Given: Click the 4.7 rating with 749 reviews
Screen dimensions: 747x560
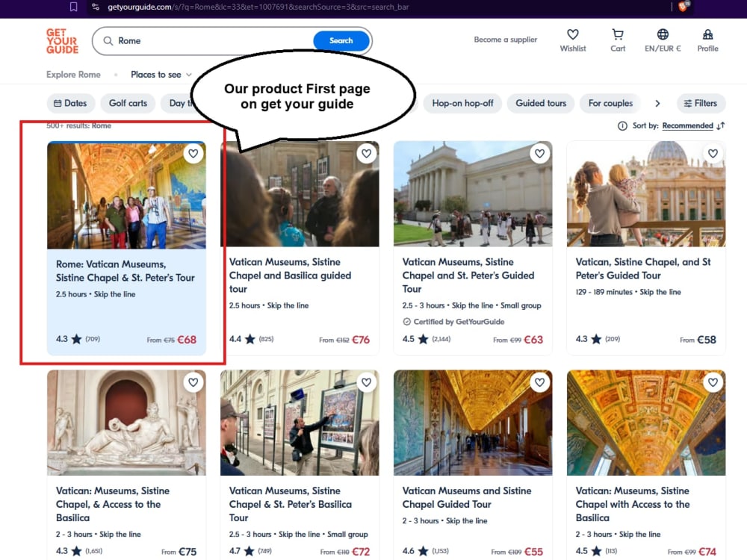Looking at the screenshot, I should pos(250,551).
